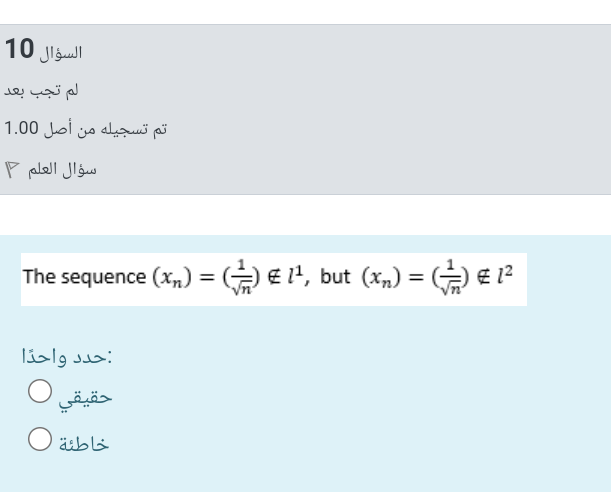
Task: Click the السؤال heading word
Action: pyautogui.click(x=61, y=53)
